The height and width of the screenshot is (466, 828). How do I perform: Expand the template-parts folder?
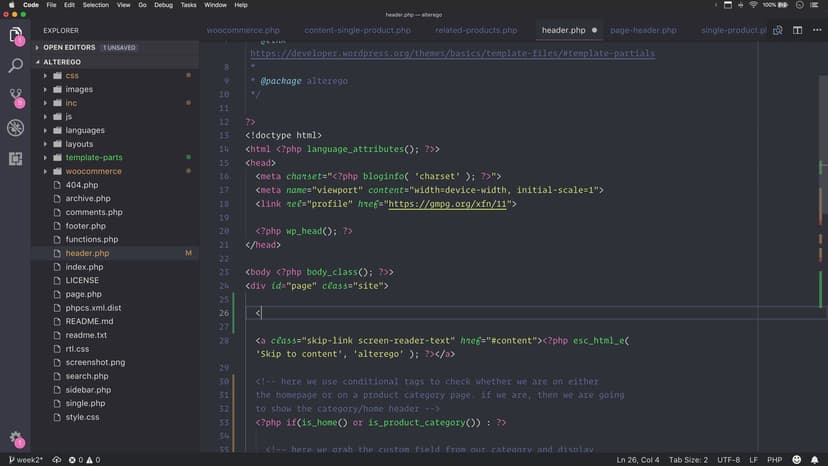(x=93, y=157)
